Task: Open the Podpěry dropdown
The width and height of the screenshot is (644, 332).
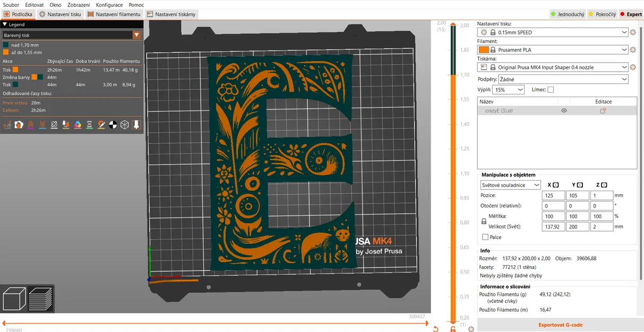Action: pyautogui.click(x=564, y=79)
